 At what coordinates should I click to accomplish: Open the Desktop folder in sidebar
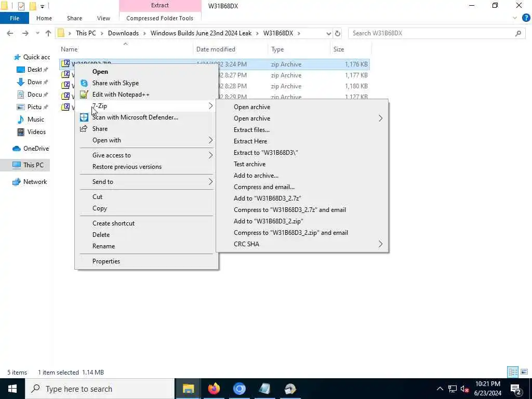pos(32,70)
